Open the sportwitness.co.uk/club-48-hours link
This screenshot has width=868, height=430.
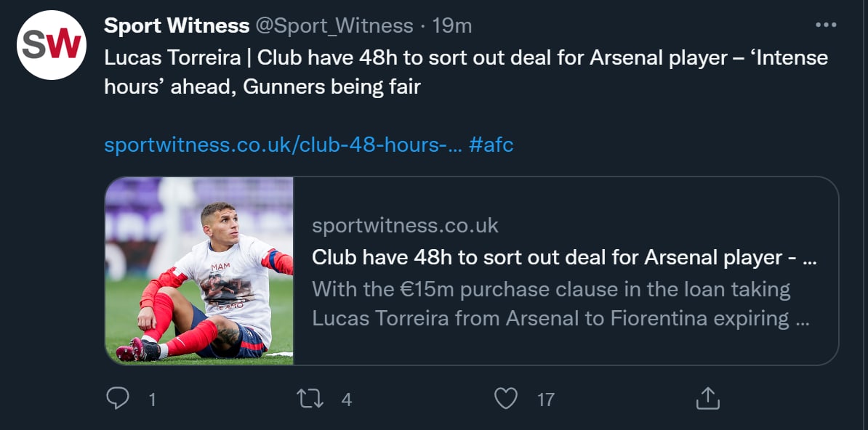[283, 145]
